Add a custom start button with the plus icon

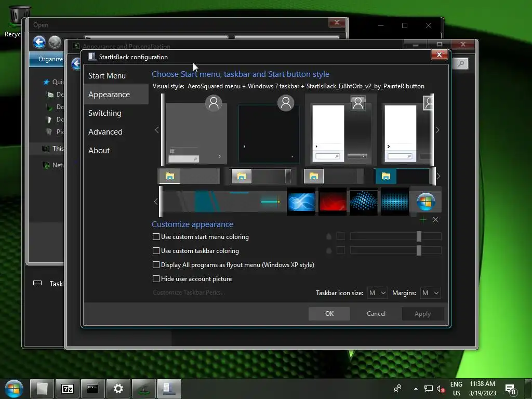[423, 220]
